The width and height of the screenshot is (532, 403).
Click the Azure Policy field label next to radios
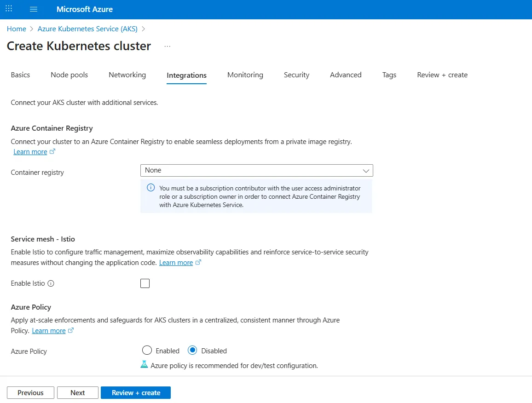click(x=29, y=351)
